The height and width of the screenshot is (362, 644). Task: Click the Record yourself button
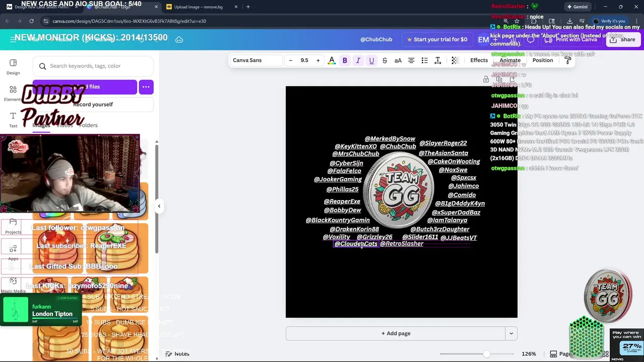point(93,104)
